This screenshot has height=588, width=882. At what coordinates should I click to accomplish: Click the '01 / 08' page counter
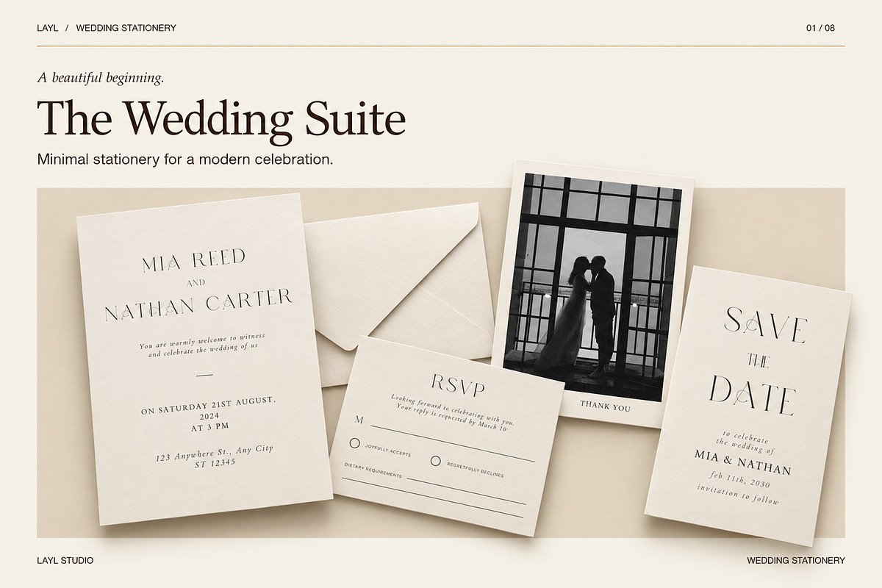click(x=820, y=28)
